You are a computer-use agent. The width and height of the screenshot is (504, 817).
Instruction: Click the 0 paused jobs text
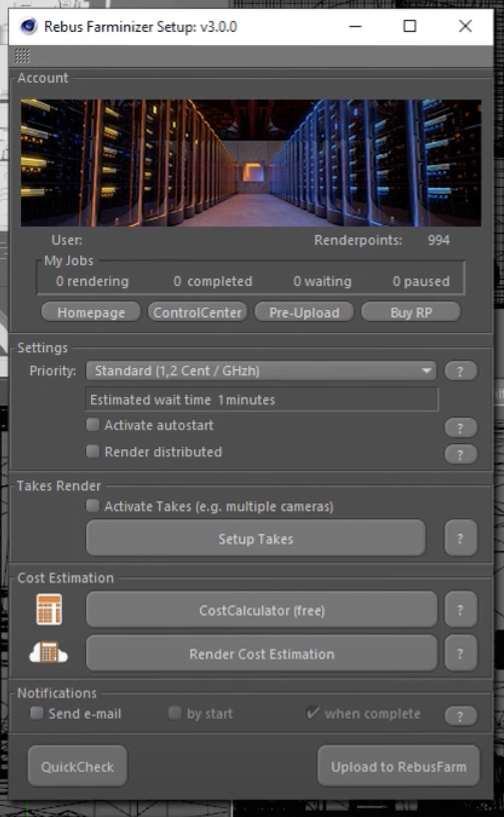[421, 282]
